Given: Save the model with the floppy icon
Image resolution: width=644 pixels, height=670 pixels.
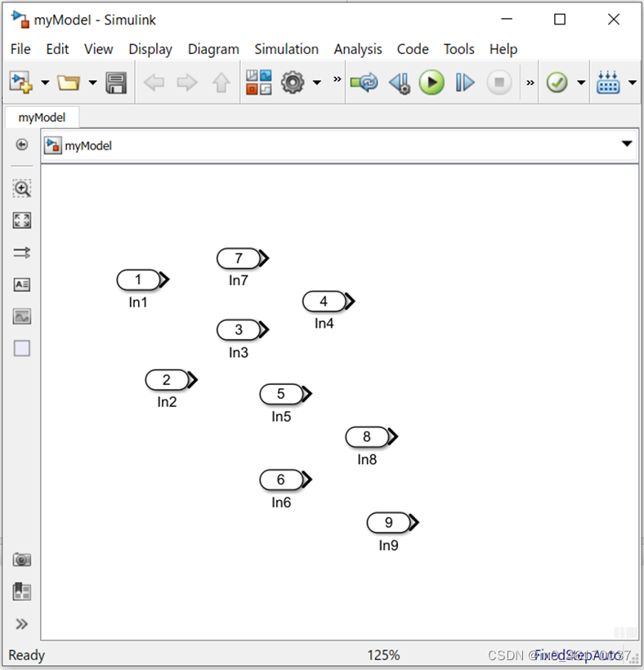Looking at the screenshot, I should [x=116, y=83].
